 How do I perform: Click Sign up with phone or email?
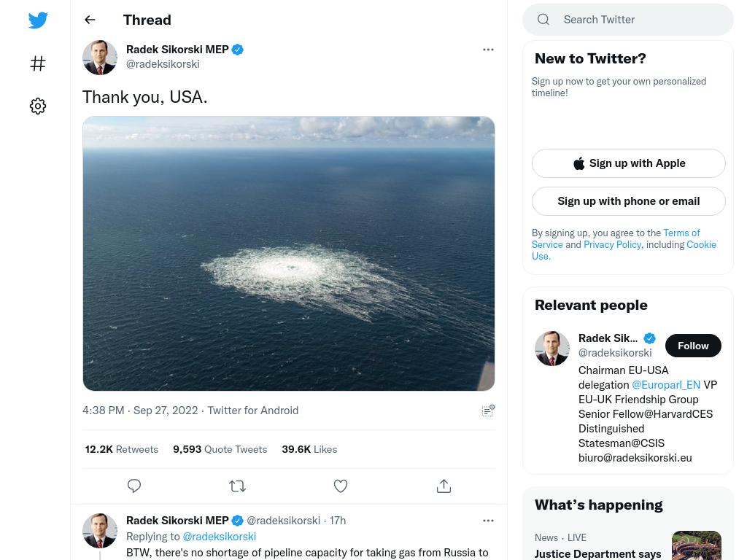click(628, 201)
